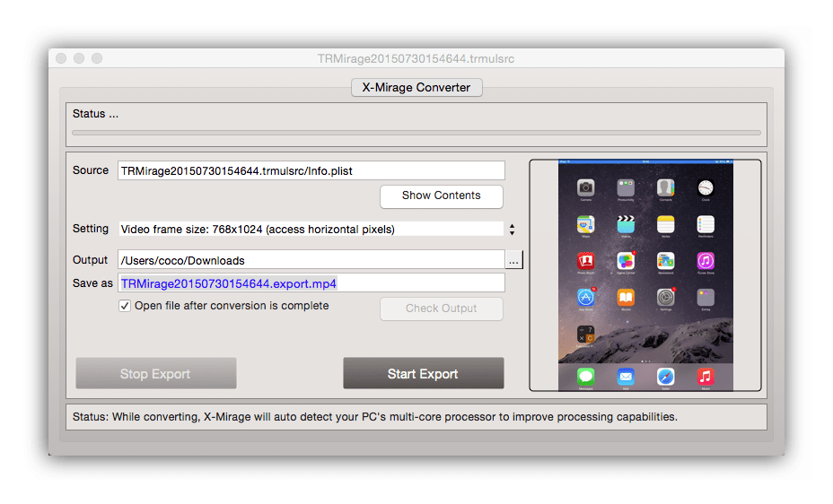The image size is (833, 504).
Task: Click the export status progress bar
Action: click(416, 133)
